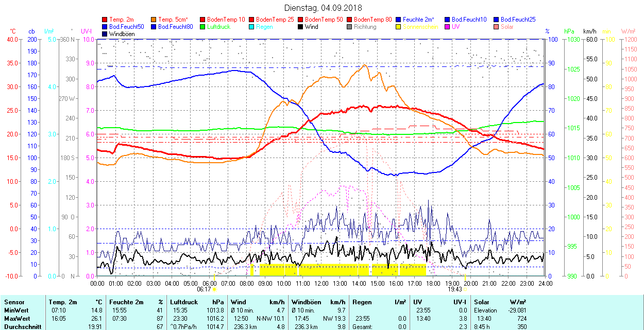Click the gust maximum NW 19.3

[x=334, y=319]
